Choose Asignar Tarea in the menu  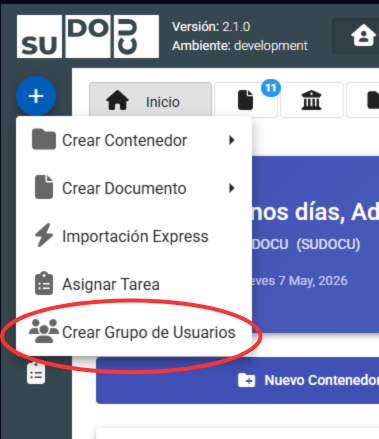(x=134, y=284)
